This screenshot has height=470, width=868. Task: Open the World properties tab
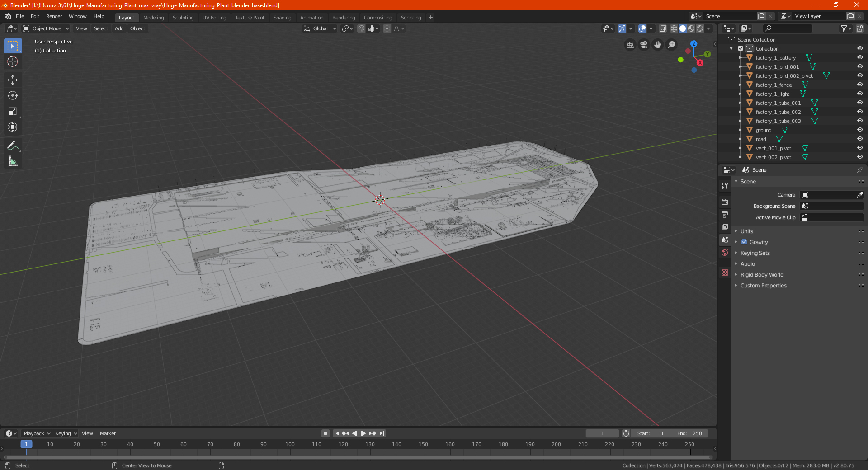(x=725, y=253)
